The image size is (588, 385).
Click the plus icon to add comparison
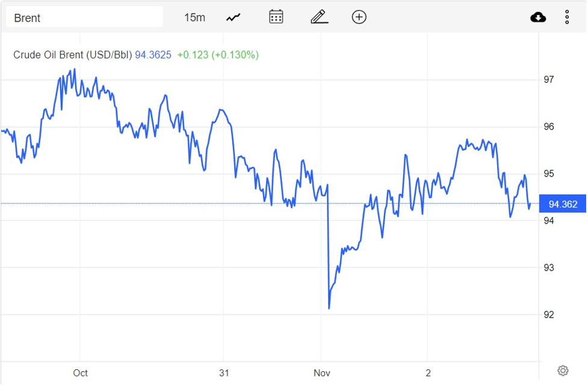coord(359,17)
